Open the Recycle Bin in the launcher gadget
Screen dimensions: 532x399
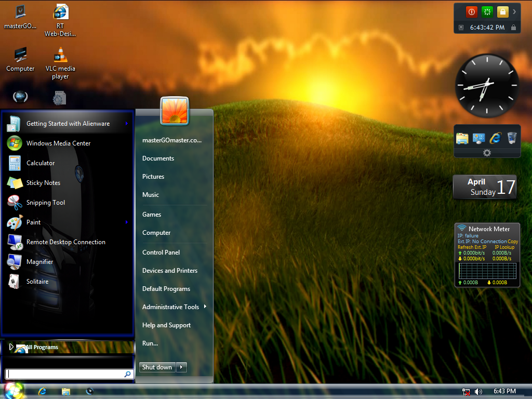coord(512,138)
